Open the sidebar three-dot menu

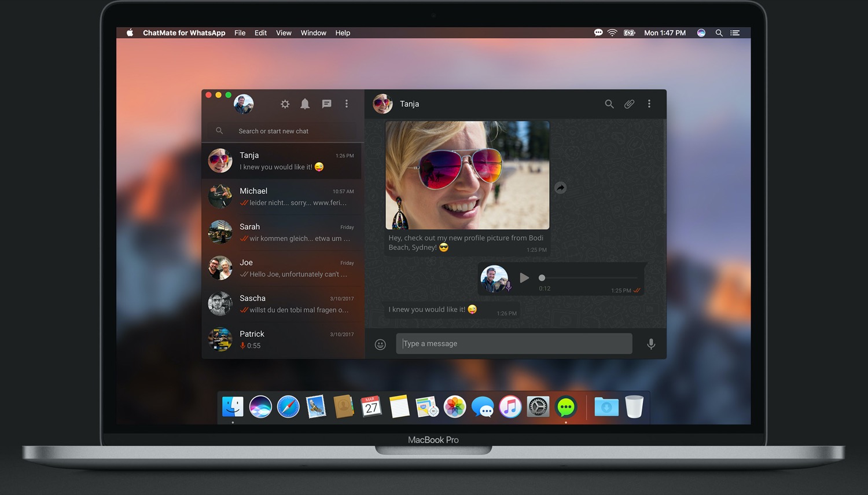(x=347, y=104)
